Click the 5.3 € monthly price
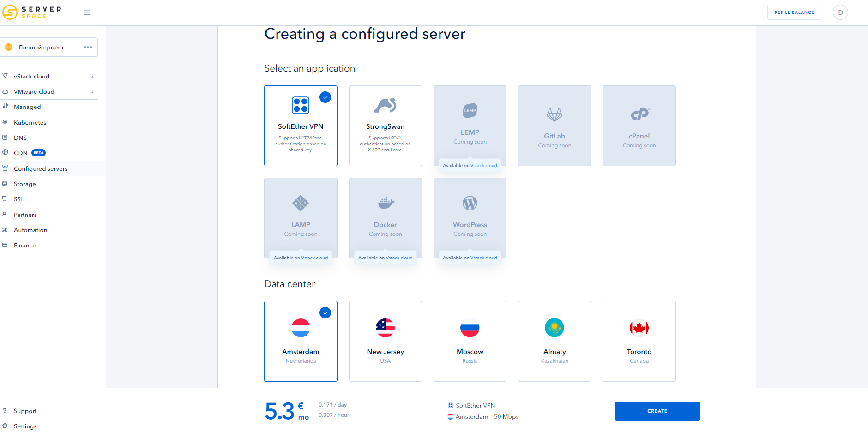 (287, 411)
